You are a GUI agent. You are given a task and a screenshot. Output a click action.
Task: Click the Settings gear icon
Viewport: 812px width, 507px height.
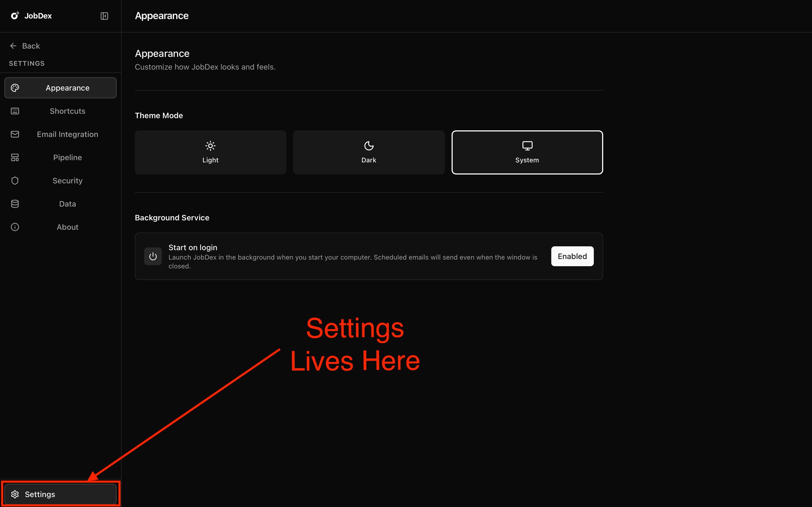[15, 494]
